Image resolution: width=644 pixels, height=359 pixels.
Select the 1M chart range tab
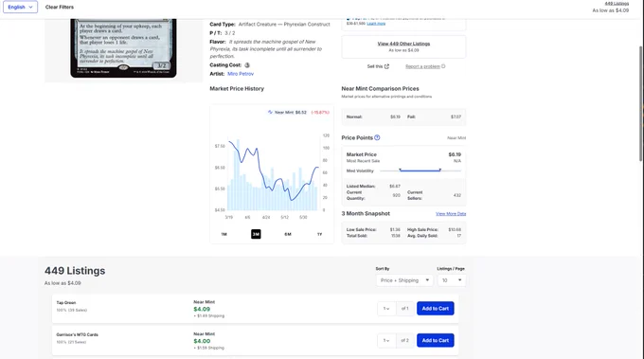(224, 234)
